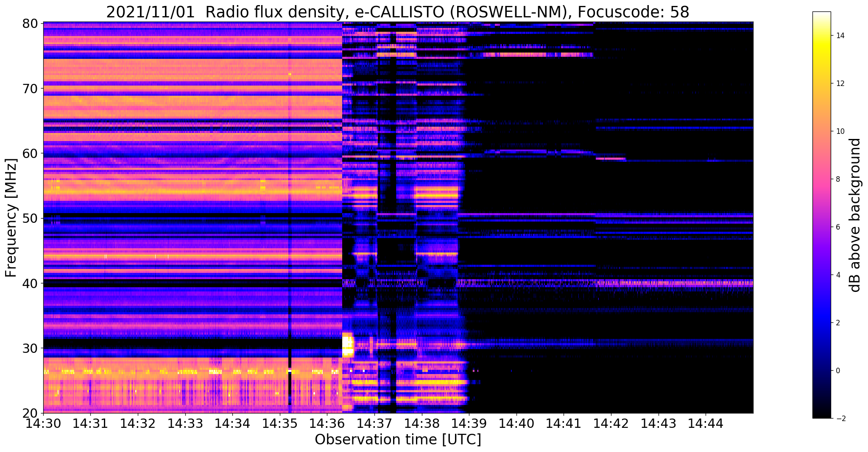Viewport: 868px width, 452px height.
Task: Click the 14:43 time tick label
Action: (659, 423)
